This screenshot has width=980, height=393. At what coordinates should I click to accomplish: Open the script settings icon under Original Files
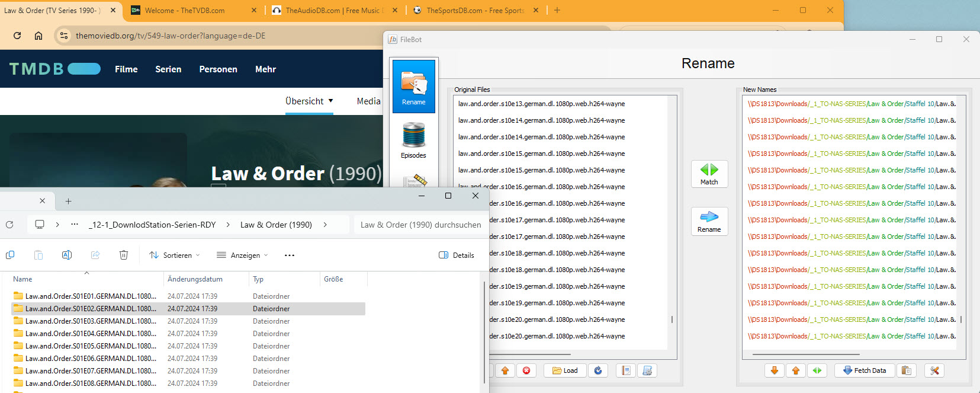point(647,370)
